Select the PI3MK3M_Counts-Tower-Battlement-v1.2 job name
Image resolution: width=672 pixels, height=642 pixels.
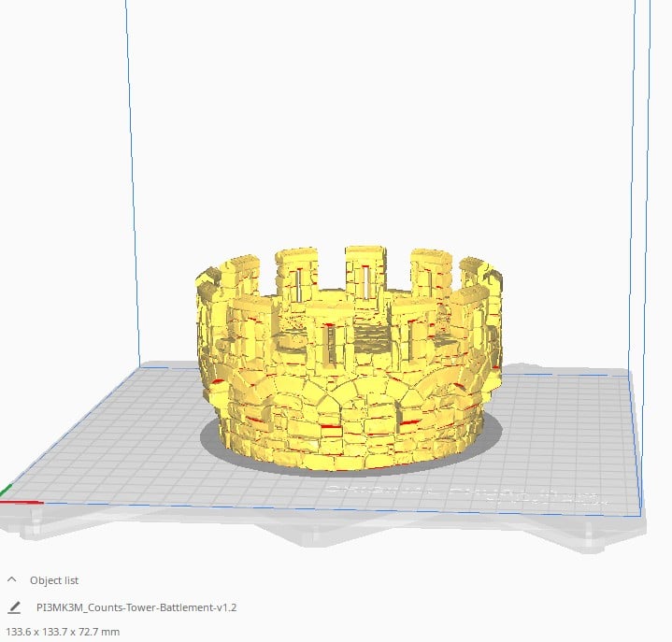136,607
